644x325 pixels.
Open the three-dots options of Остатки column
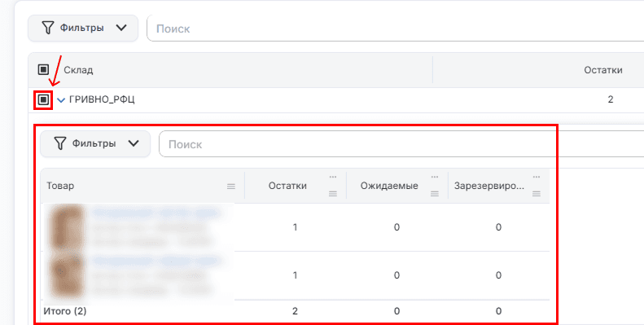[333, 177]
